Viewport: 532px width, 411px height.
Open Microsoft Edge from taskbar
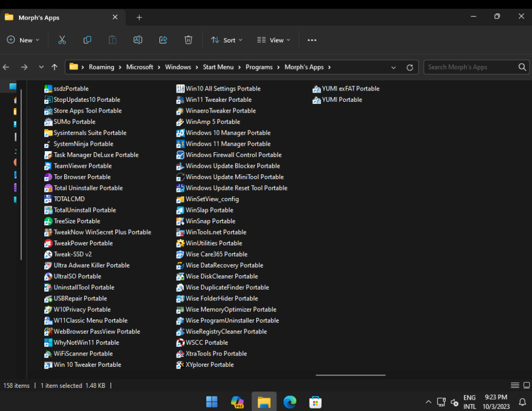point(290,402)
